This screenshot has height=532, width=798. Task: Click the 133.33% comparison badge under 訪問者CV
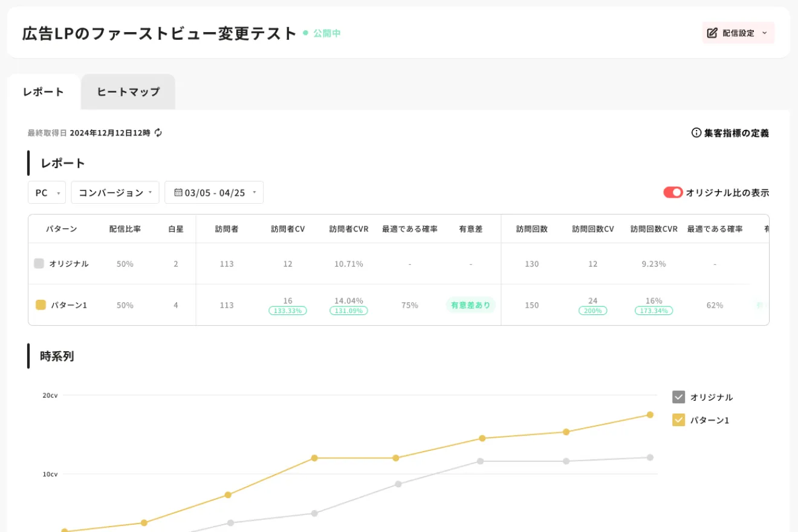pyautogui.click(x=287, y=310)
